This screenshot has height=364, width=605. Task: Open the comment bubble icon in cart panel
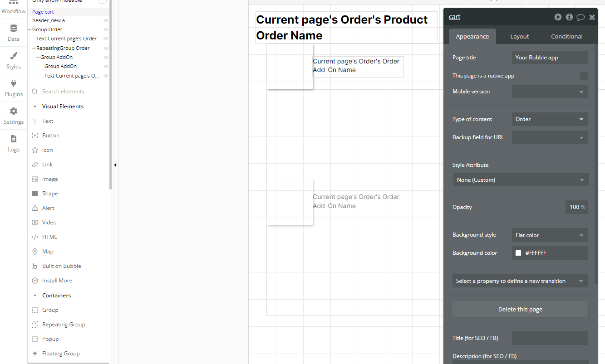[580, 18]
